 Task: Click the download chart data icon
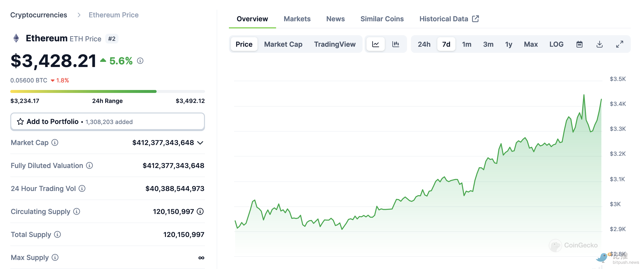(x=599, y=44)
